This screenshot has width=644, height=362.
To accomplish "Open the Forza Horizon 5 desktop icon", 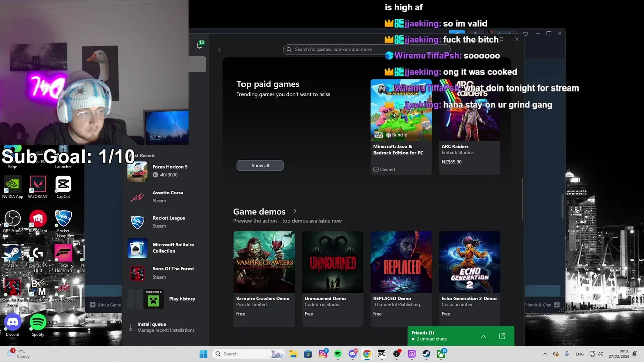I will tap(63, 258).
